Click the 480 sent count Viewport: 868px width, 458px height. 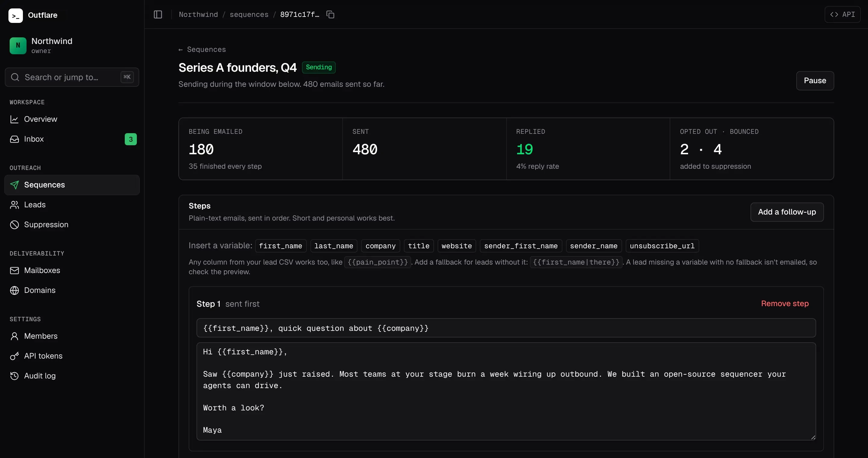(x=365, y=149)
